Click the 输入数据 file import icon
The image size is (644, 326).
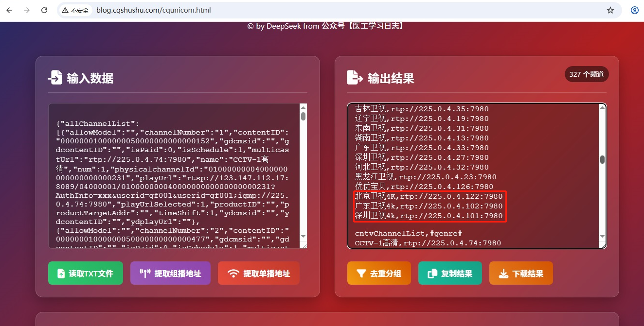(x=55, y=78)
